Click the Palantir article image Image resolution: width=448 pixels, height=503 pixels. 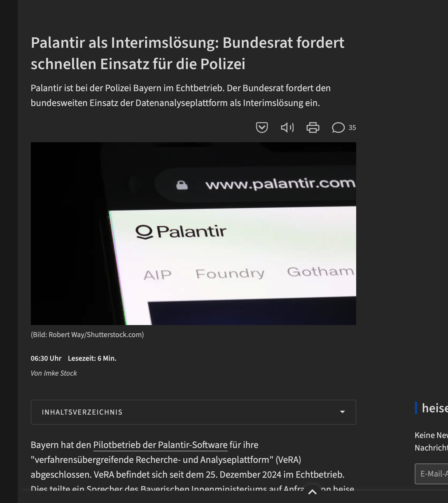coord(193,233)
